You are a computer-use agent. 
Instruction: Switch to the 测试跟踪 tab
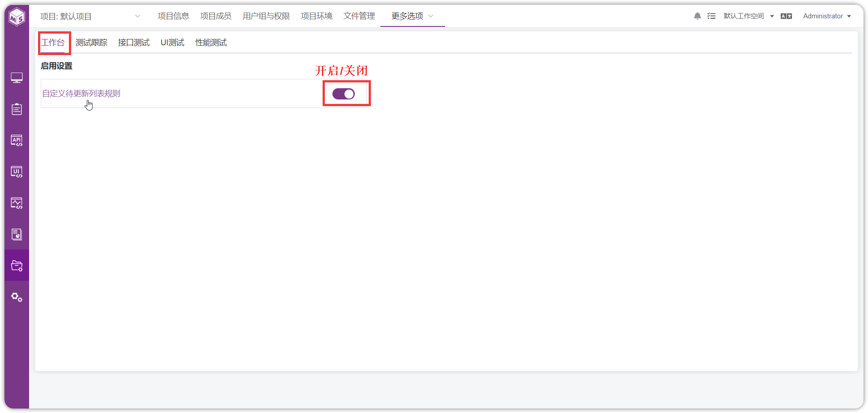tap(91, 43)
